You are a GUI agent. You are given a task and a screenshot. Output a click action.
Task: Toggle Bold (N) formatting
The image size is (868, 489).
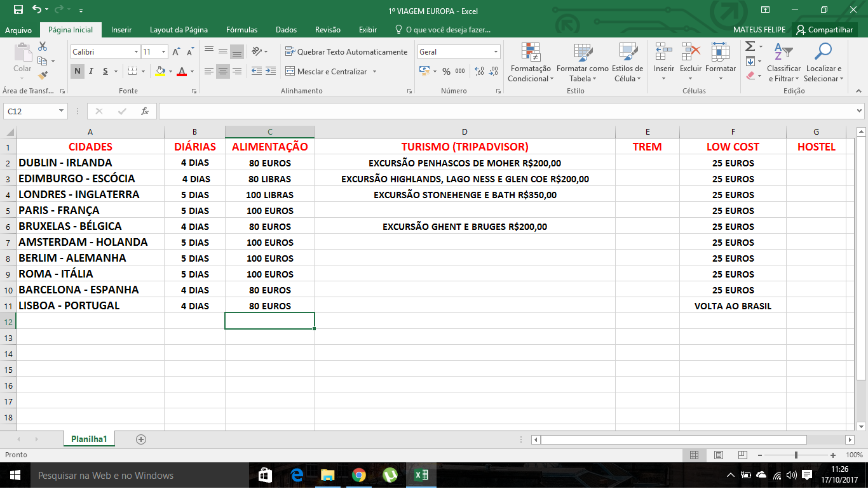(78, 71)
